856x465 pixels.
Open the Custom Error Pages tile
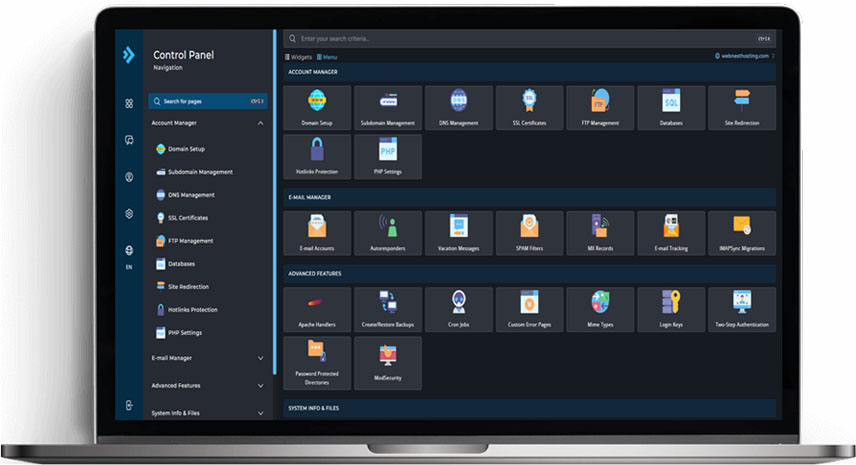pyautogui.click(x=530, y=309)
